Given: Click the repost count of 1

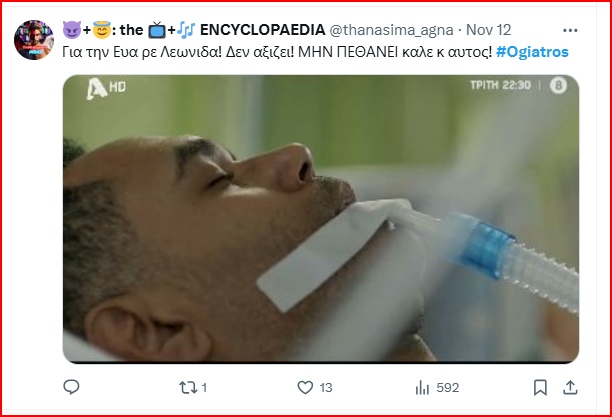Looking at the screenshot, I should click(204, 388).
